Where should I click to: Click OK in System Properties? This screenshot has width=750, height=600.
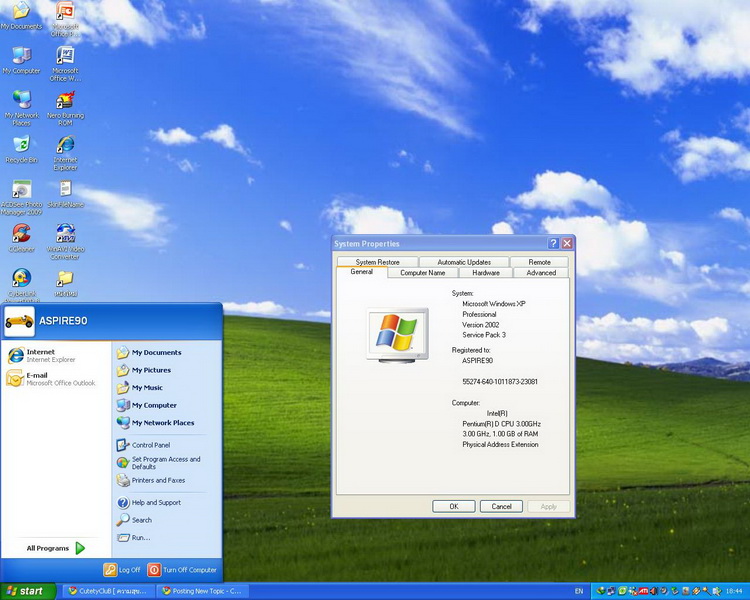pyautogui.click(x=453, y=506)
